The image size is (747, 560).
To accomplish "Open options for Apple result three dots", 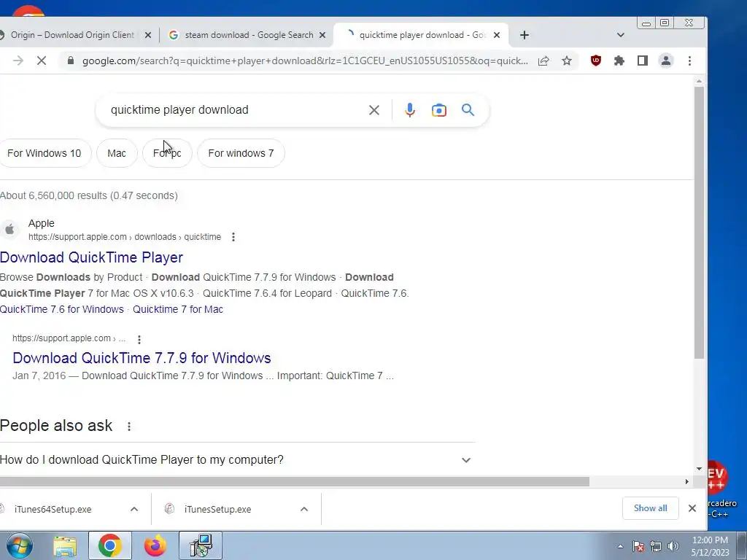I will [x=233, y=237].
